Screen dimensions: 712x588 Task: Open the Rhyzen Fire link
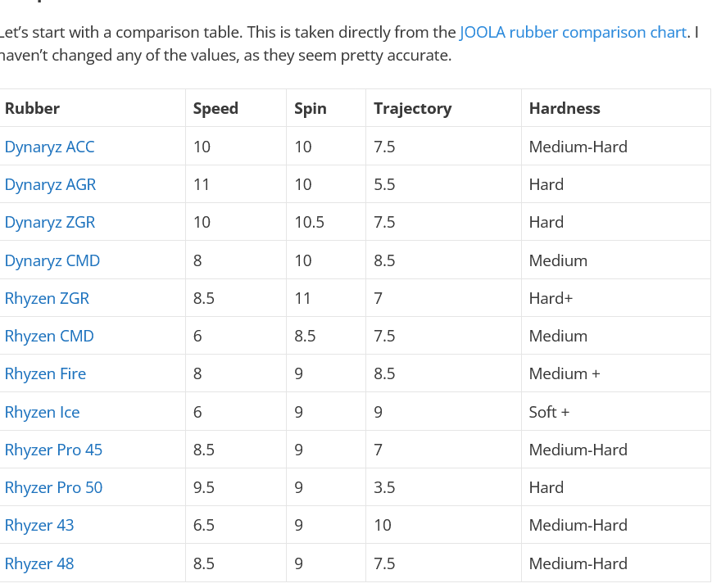coord(45,373)
